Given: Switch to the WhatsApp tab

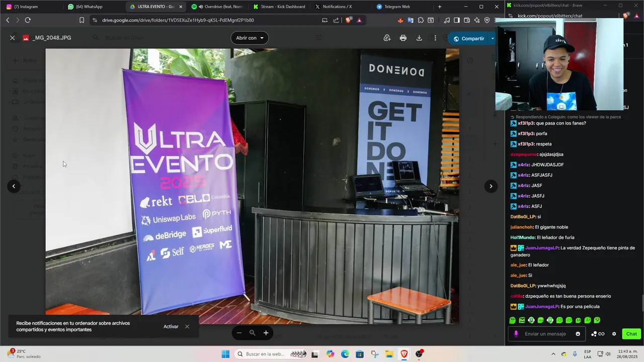Looking at the screenshot, I should tap(94, 7).
